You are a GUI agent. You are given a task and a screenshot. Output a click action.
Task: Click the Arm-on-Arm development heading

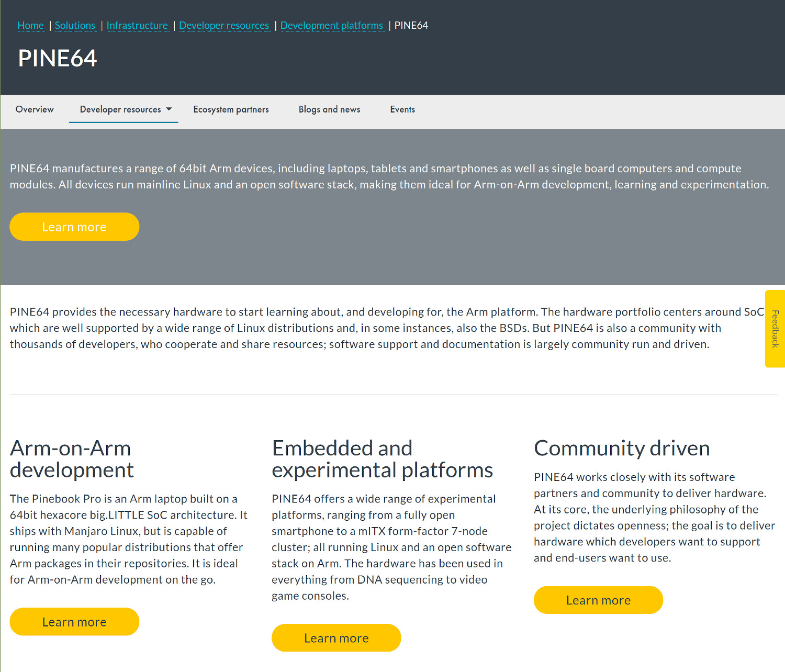point(72,459)
